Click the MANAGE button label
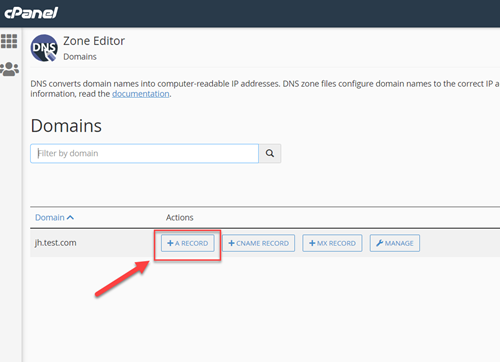The height and width of the screenshot is (362, 500). [399, 243]
